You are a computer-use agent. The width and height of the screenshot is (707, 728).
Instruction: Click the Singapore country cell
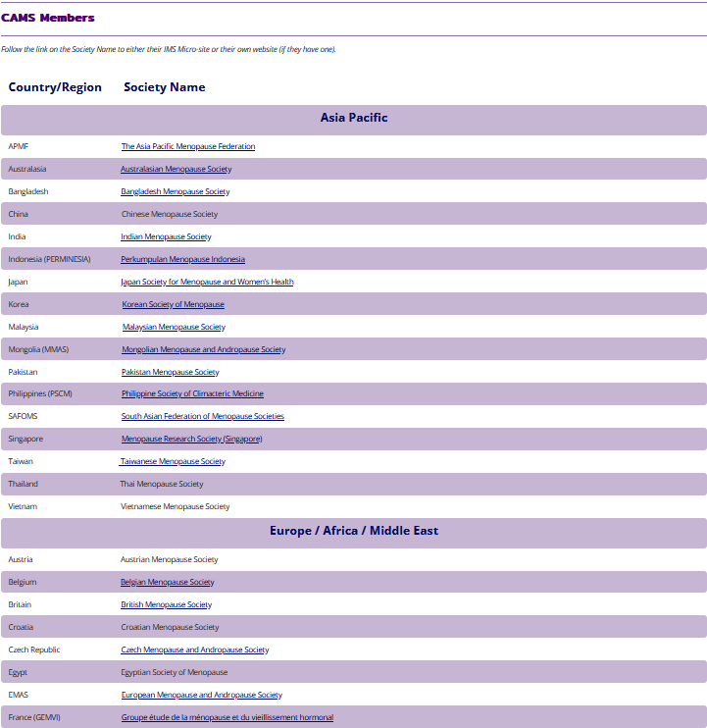pos(25,439)
